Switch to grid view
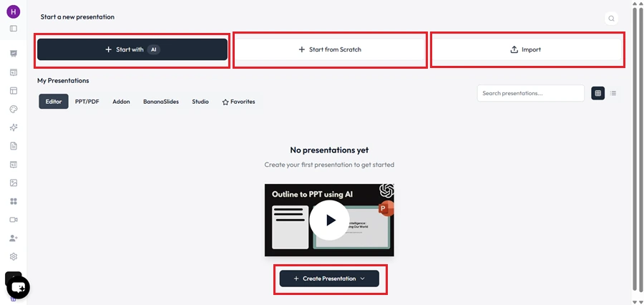The width and height of the screenshot is (644, 305). [598, 93]
